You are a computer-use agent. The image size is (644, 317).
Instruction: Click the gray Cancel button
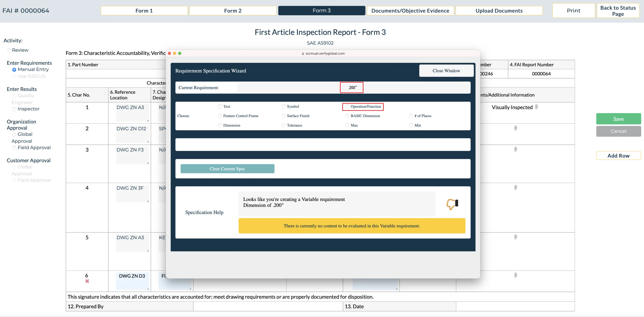619,131
